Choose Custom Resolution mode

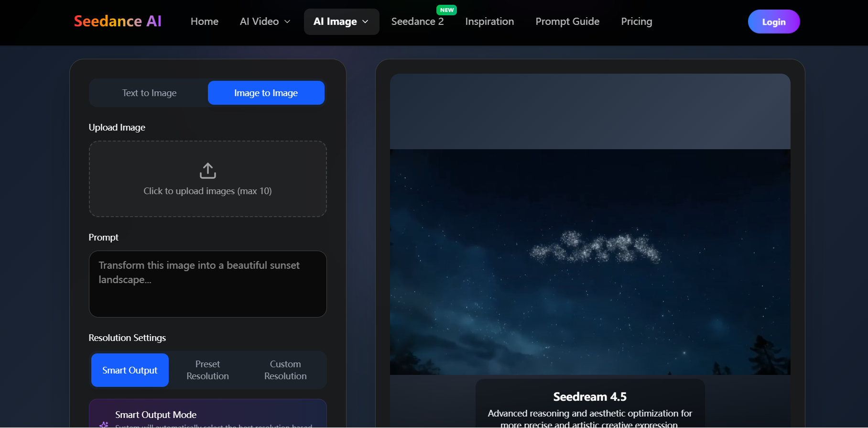click(x=285, y=370)
